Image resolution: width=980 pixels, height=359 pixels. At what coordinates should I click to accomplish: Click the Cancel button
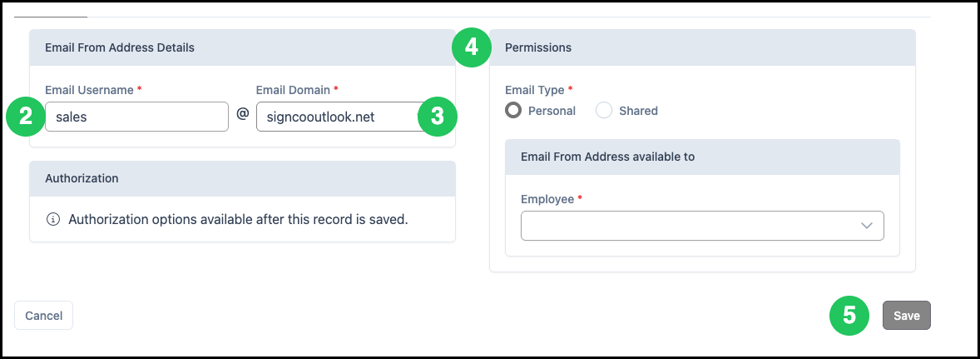pos(44,315)
